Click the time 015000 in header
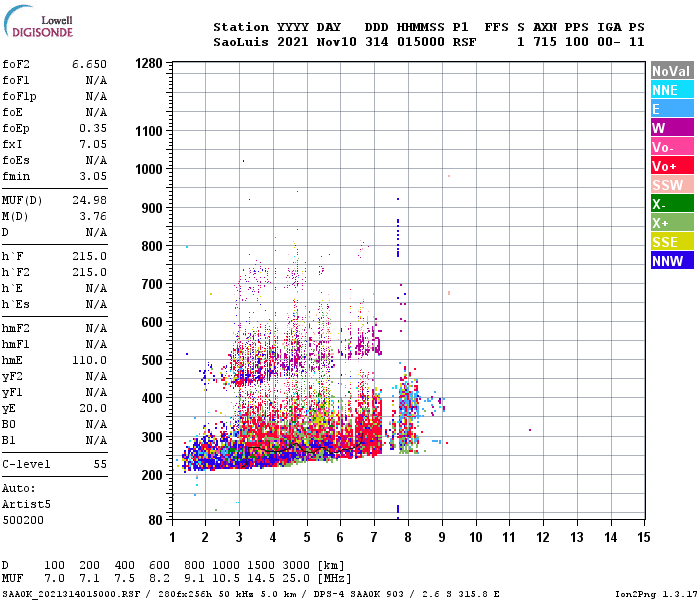 [421, 42]
